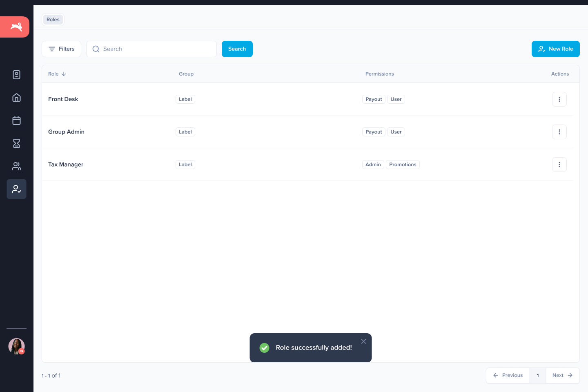Click the Actions column header

pyautogui.click(x=560, y=74)
